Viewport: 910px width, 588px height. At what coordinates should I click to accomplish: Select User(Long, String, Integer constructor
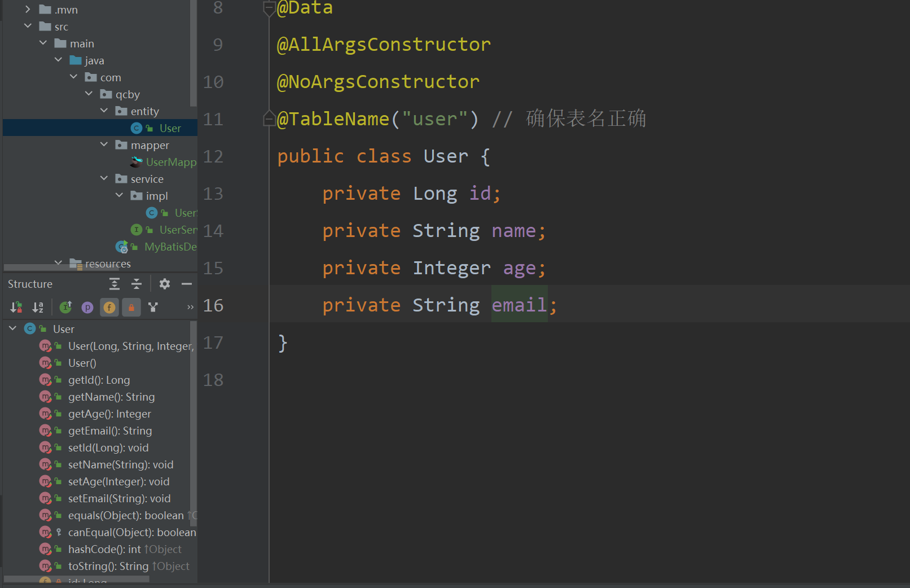tap(131, 346)
